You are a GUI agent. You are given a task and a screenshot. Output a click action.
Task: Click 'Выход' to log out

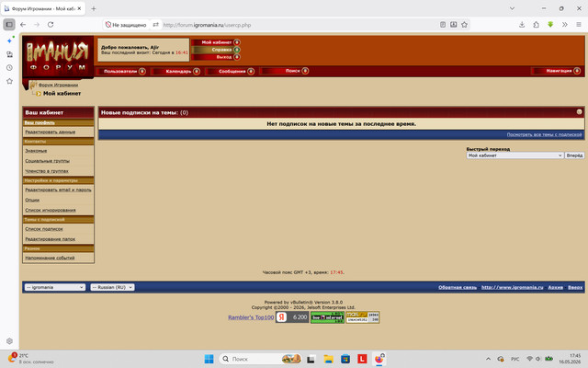(x=216, y=57)
